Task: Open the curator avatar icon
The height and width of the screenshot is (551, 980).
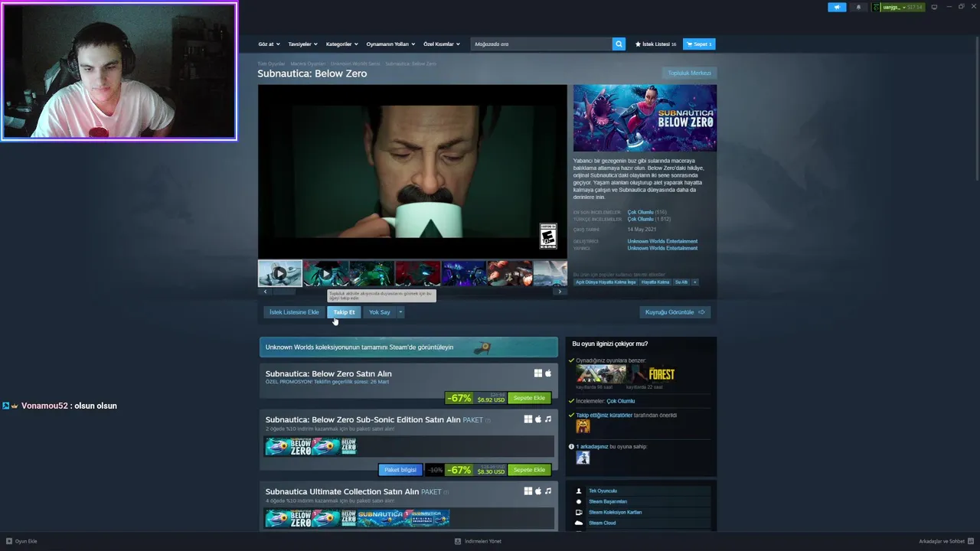Action: point(583,426)
